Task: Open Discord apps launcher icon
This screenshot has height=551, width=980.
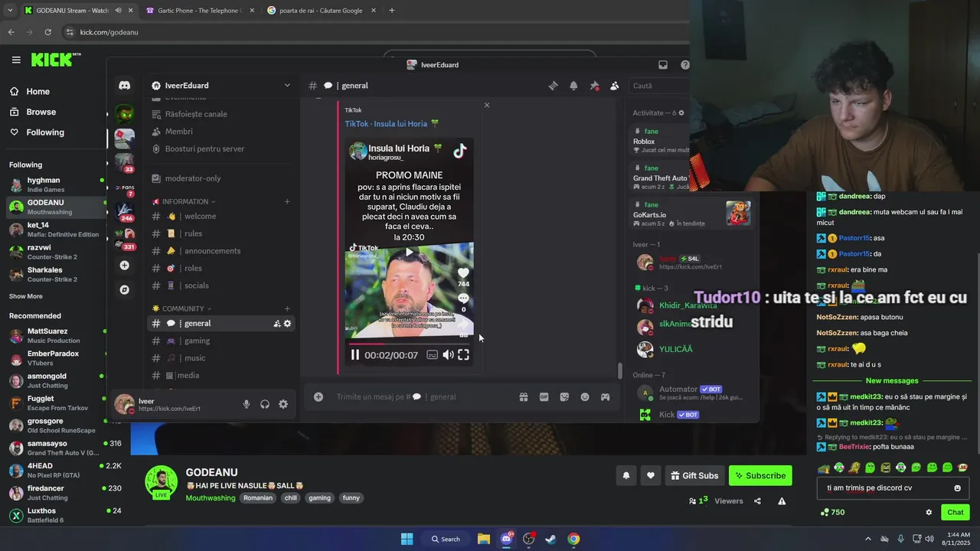Action: (x=605, y=396)
